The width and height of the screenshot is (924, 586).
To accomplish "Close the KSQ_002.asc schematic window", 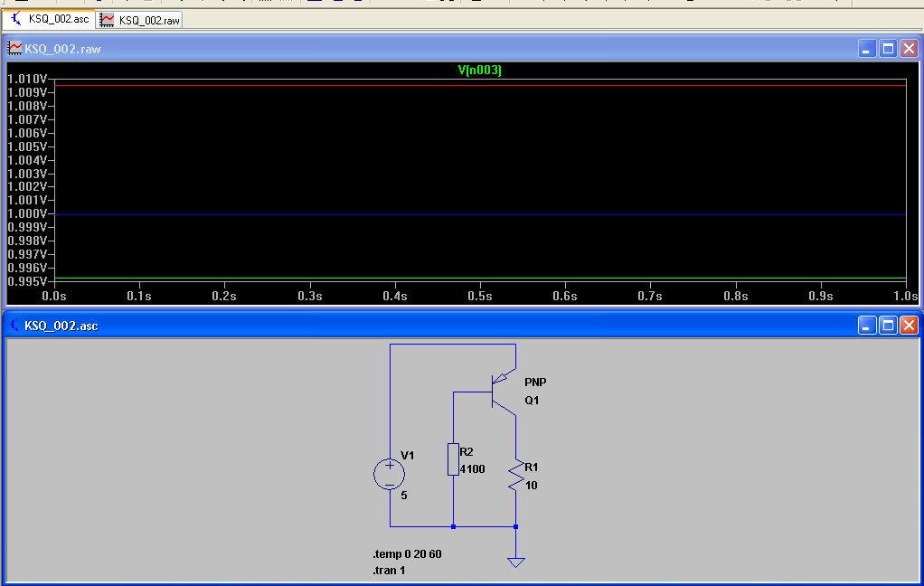I will (909, 325).
